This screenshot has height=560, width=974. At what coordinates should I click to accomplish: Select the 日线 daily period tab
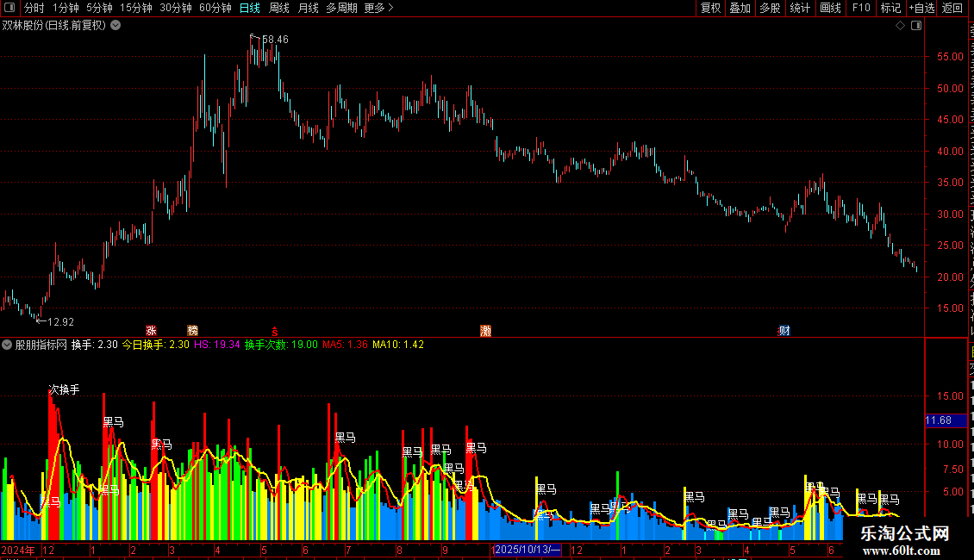pos(250,8)
